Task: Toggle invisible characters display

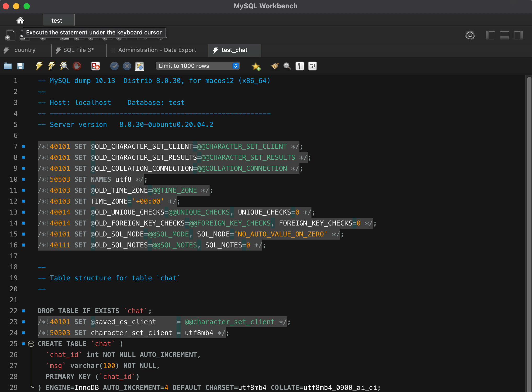Action: click(x=300, y=66)
